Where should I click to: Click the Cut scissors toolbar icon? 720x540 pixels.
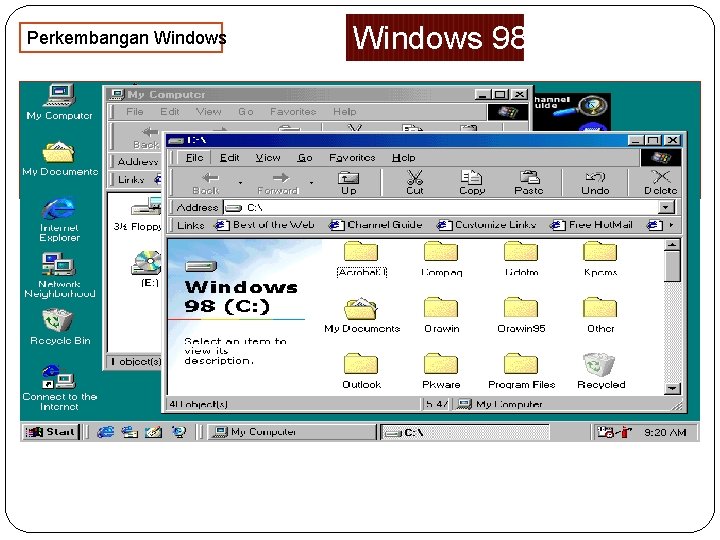[415, 183]
